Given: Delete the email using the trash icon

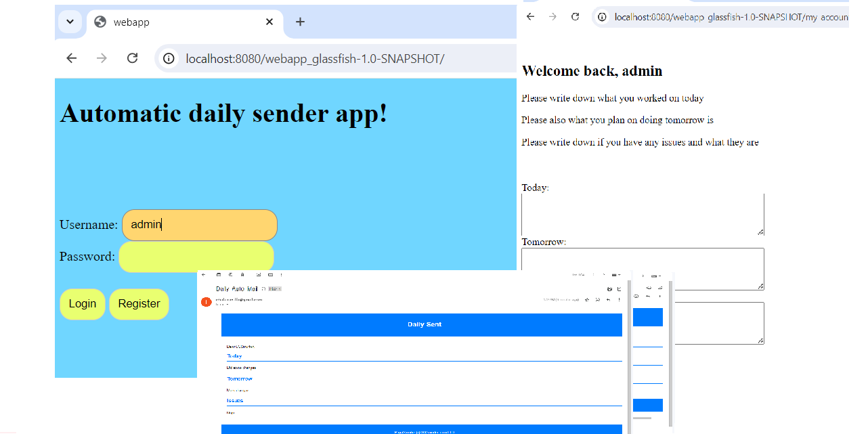Looking at the screenshot, I should click(x=242, y=274).
